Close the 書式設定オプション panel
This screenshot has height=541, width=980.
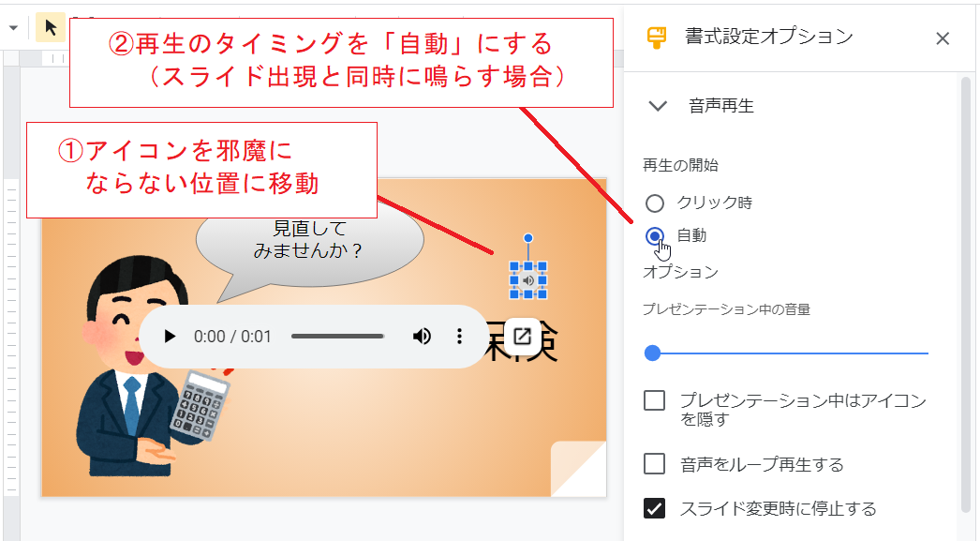coord(943,38)
